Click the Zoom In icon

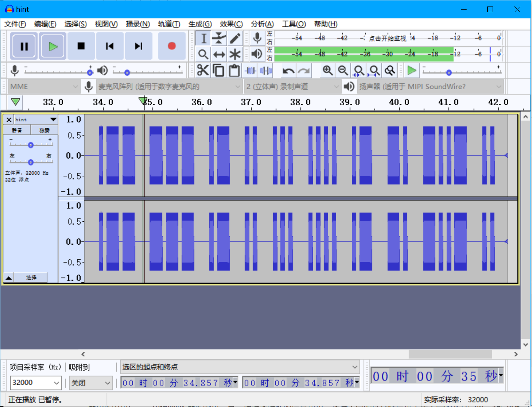(x=327, y=70)
